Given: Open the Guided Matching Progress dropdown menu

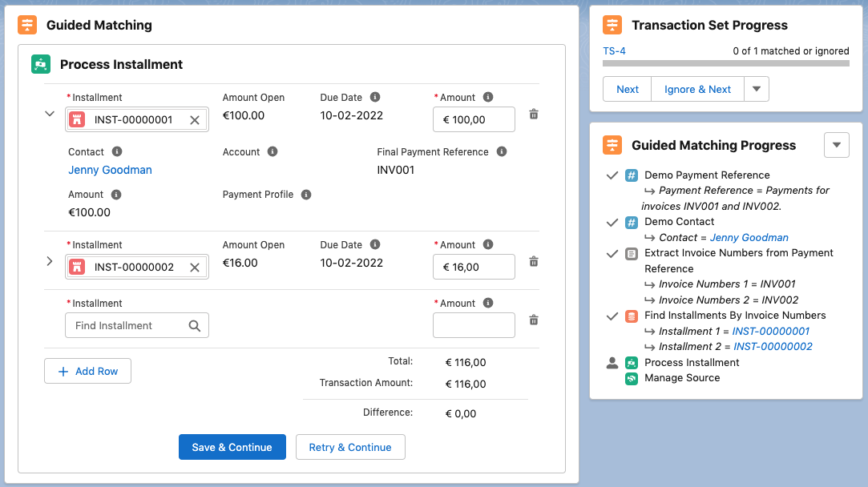Looking at the screenshot, I should coord(836,145).
